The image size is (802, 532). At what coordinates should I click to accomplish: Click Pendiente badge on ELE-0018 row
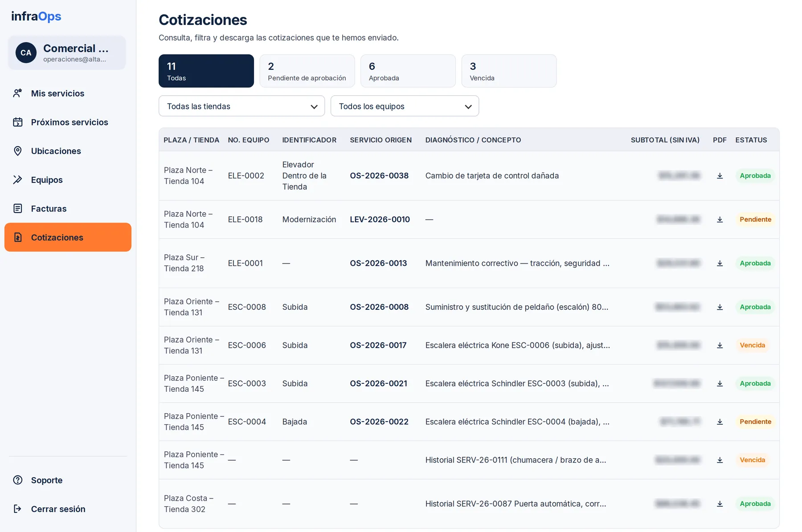click(755, 219)
